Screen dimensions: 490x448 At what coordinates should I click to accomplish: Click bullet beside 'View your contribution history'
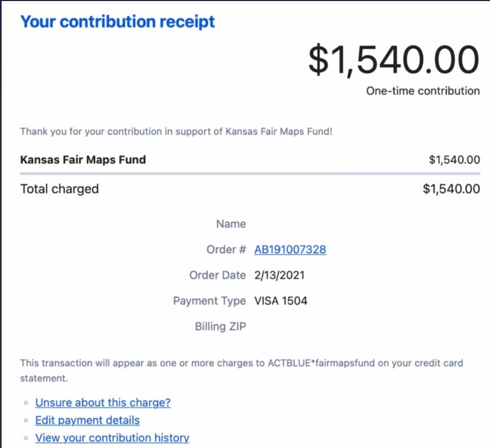26,438
